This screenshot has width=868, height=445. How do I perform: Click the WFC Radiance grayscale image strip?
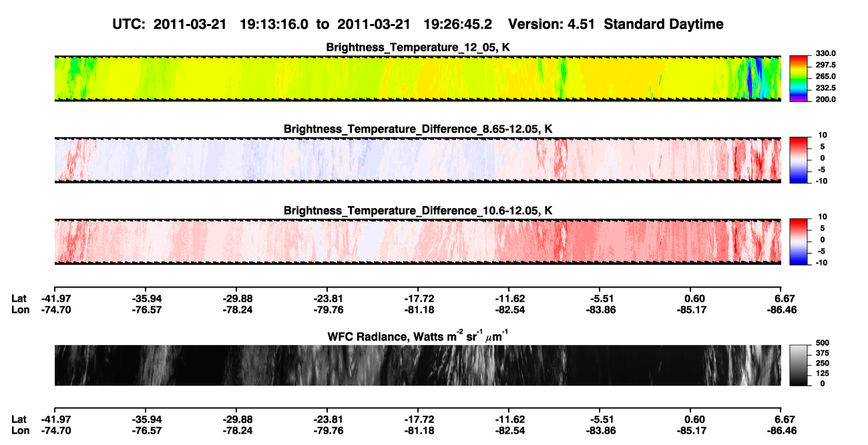click(x=417, y=366)
